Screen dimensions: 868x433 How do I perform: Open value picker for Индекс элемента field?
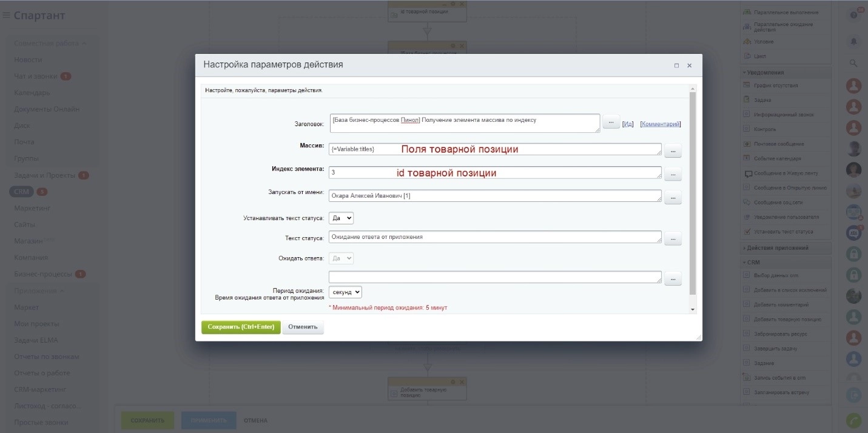[673, 174]
